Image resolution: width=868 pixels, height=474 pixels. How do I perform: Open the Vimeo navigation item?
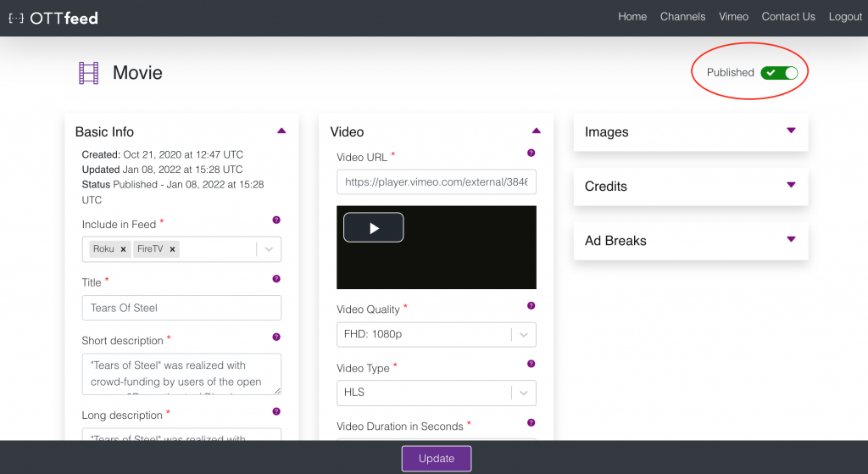(733, 17)
